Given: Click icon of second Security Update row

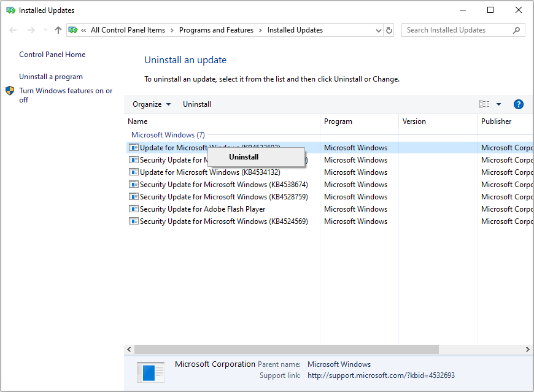Looking at the screenshot, I should 134,160.
